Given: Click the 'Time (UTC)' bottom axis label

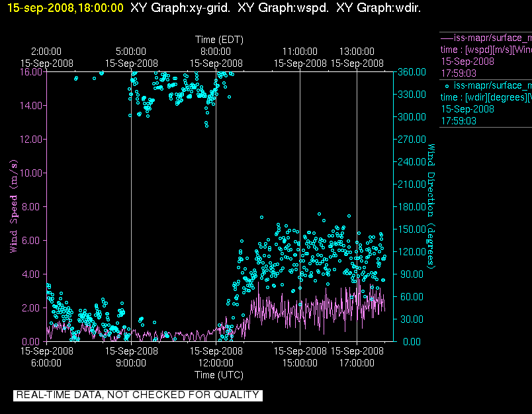Looking at the screenshot, I should (x=219, y=375).
